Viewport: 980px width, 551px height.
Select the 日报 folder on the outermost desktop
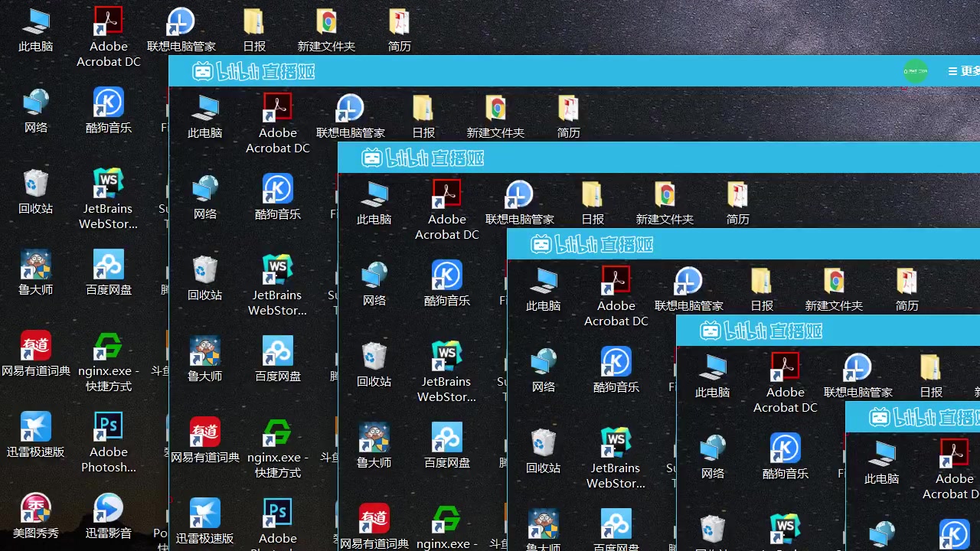[x=254, y=31]
